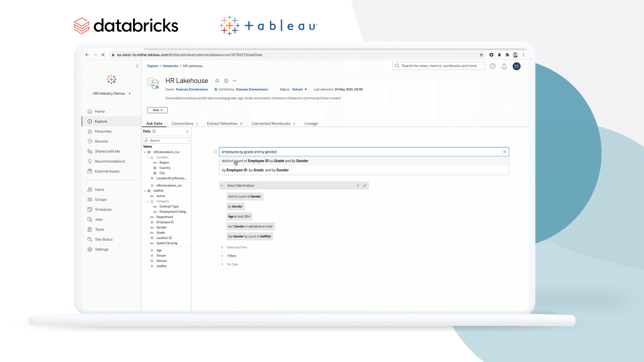
Task: Open the New dropdown button
Action: tap(157, 110)
